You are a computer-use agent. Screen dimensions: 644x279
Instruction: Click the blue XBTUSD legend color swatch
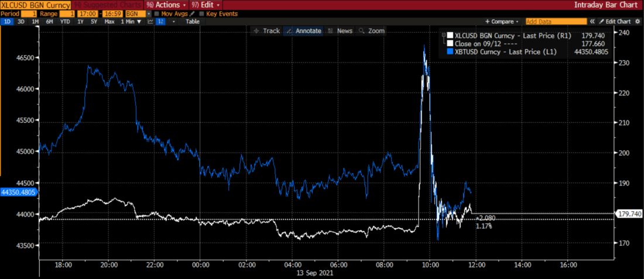click(x=450, y=51)
